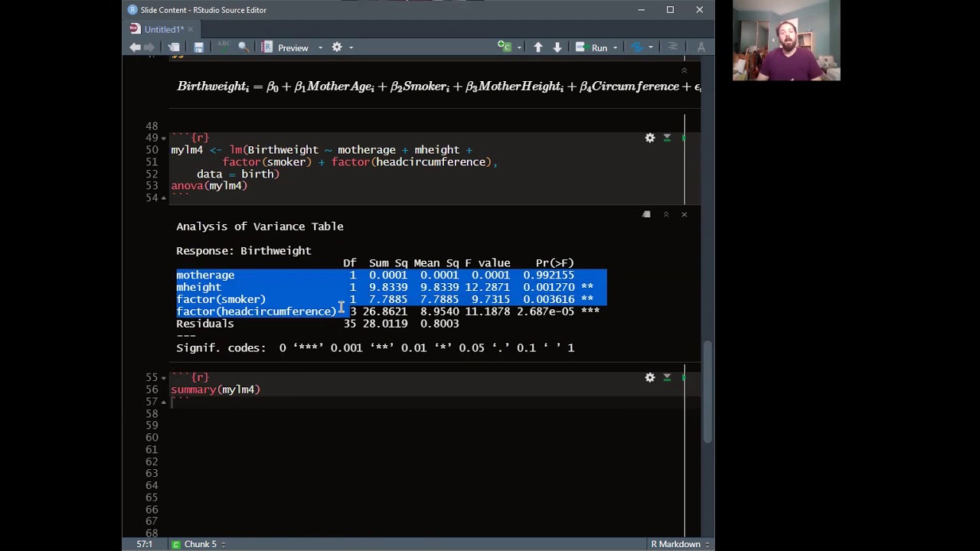This screenshot has height=551, width=980.
Task: Run the summary(mylm4) chunk
Action: click(683, 377)
